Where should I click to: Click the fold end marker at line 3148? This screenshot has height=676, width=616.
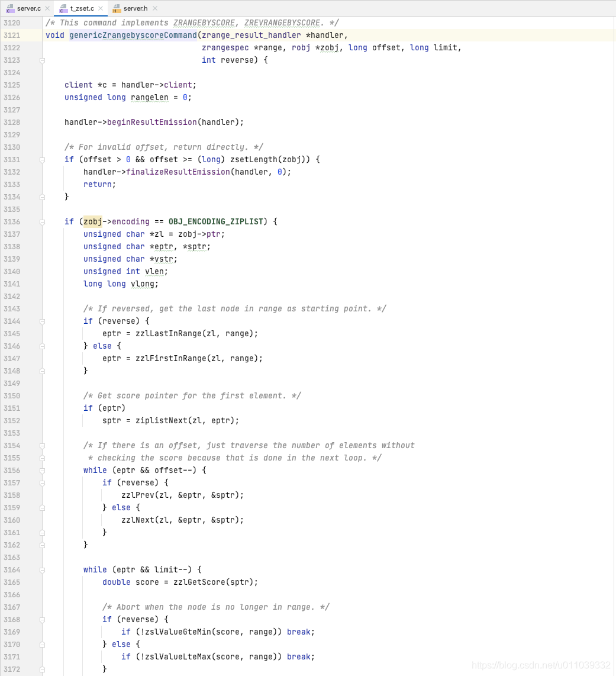pos(42,371)
